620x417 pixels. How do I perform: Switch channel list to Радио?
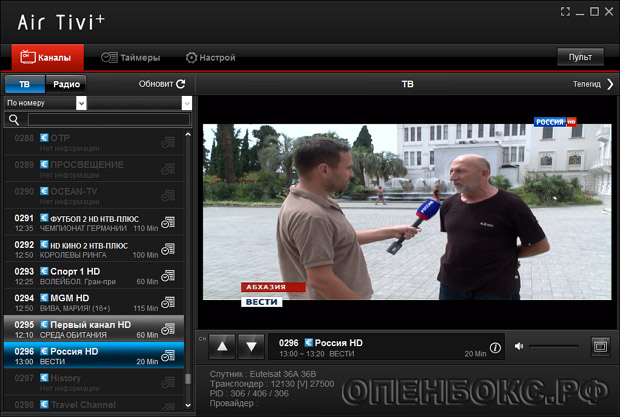pos(66,84)
